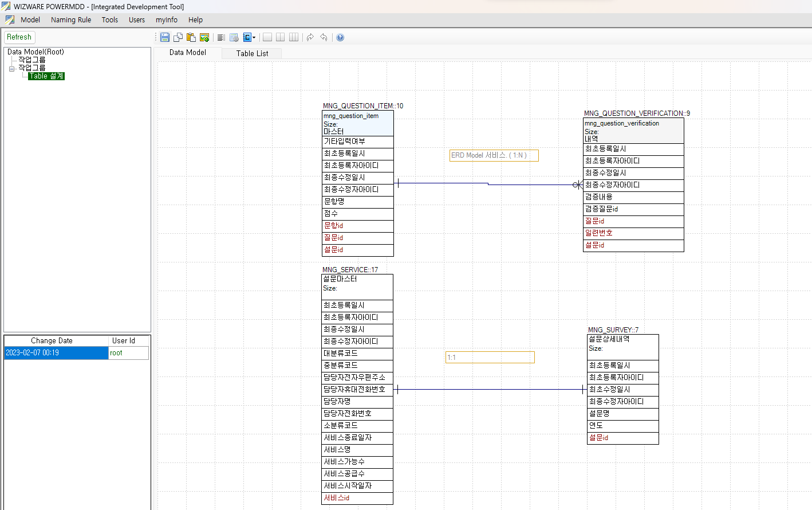Click the Copy icon in toolbar
Viewport: 812px width, 510px height.
click(x=178, y=37)
